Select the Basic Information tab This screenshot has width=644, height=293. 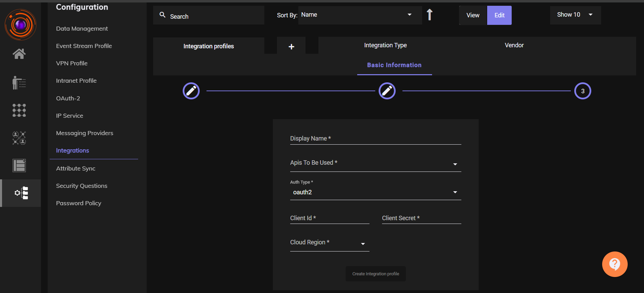tap(394, 65)
